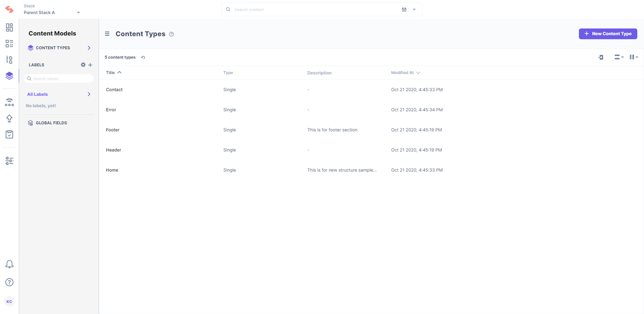This screenshot has width=644, height=314.
Task: Open the Publish Queue icon in sidebar
Action: pos(9,102)
